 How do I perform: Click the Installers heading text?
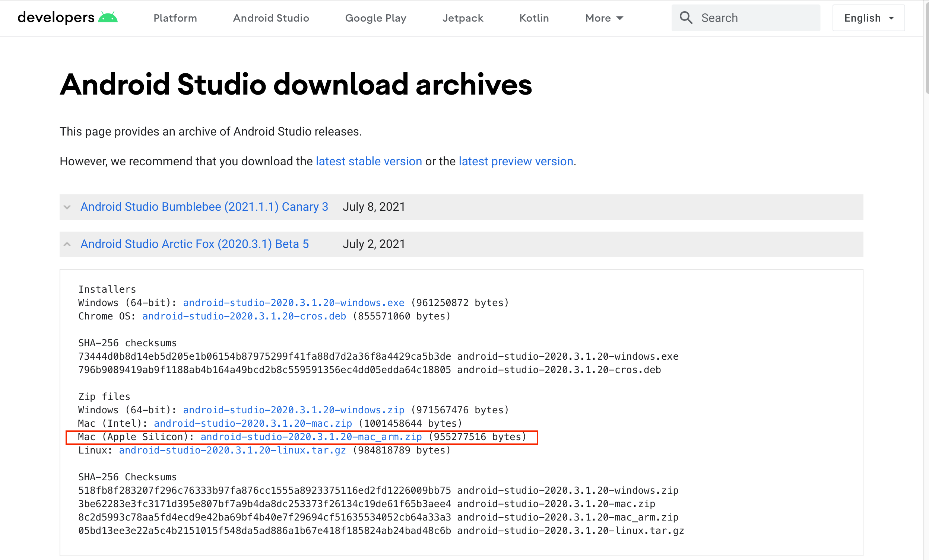107,289
